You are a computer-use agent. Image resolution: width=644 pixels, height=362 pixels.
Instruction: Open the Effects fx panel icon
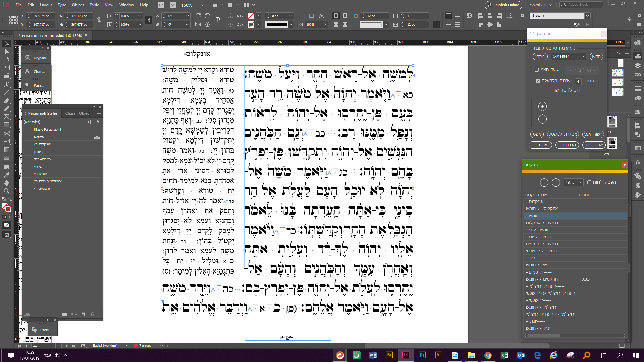[638, 162]
